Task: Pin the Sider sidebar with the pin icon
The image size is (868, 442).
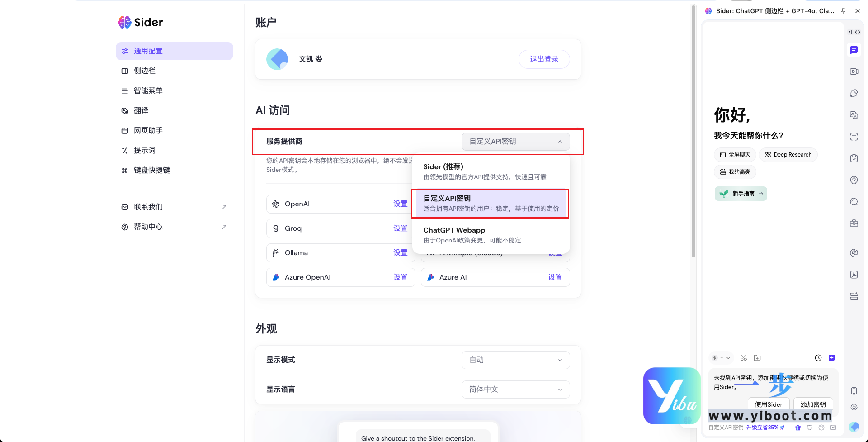Action: (843, 10)
